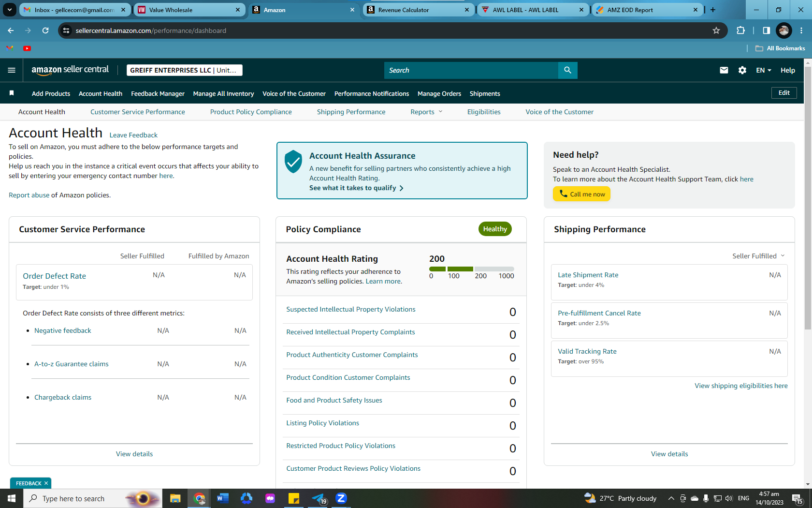Screen dimensions: 812x508
Task: Go back with the browser back arrow
Action: click(11, 30)
